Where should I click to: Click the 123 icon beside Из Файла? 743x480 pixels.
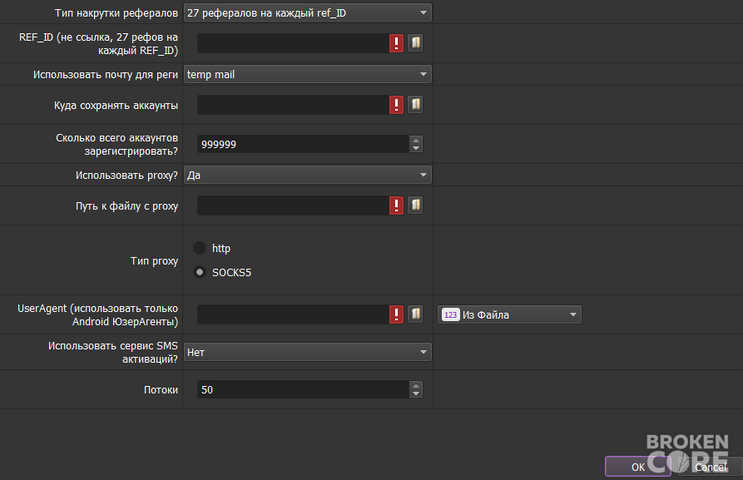[451, 315]
